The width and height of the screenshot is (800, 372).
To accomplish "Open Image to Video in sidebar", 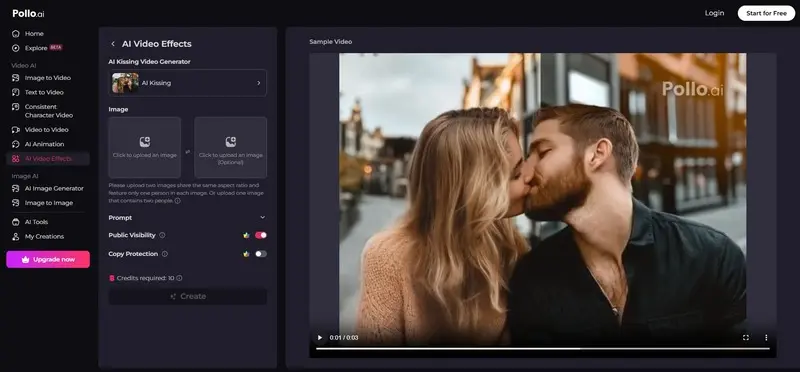I will (48, 78).
